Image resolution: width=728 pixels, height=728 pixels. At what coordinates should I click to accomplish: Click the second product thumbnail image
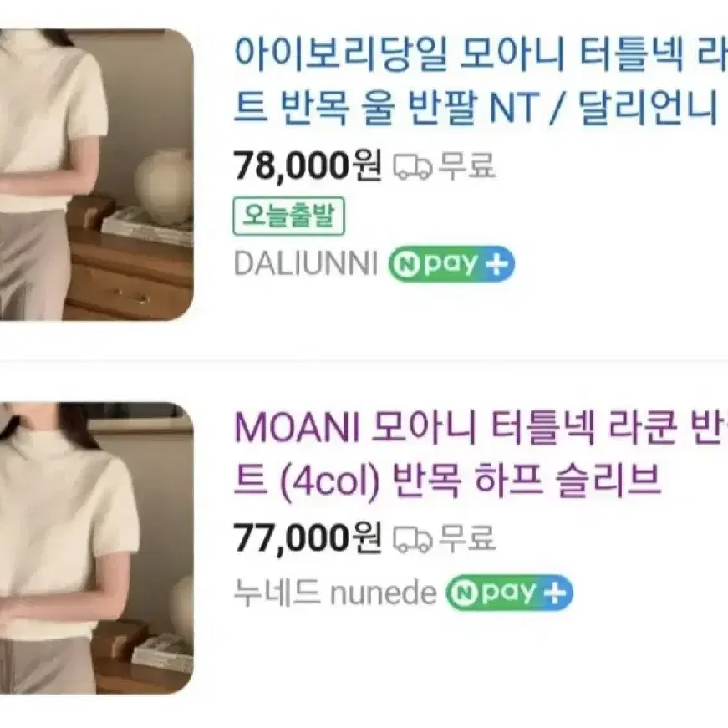coord(97,547)
